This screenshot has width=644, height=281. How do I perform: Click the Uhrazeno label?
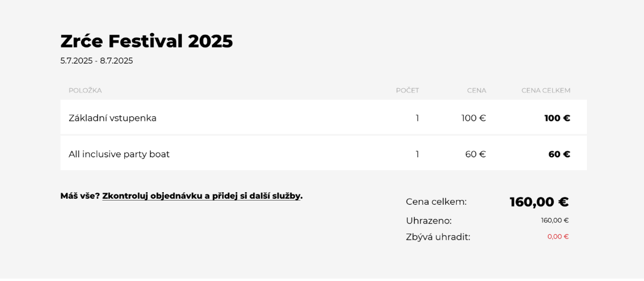pos(429,220)
